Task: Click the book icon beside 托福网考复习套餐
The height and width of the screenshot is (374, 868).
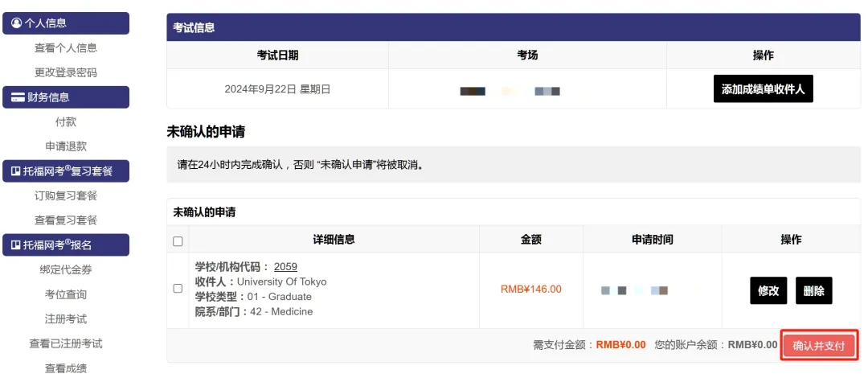Action: coord(16,171)
